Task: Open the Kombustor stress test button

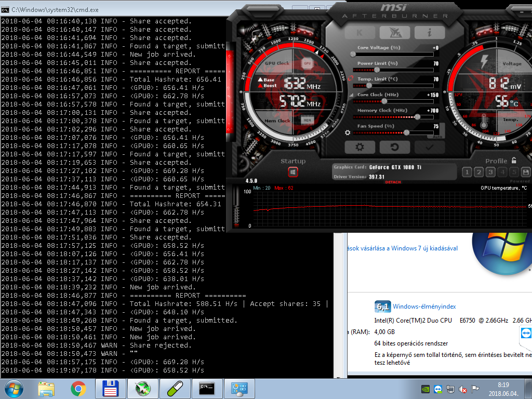Action: click(x=360, y=33)
